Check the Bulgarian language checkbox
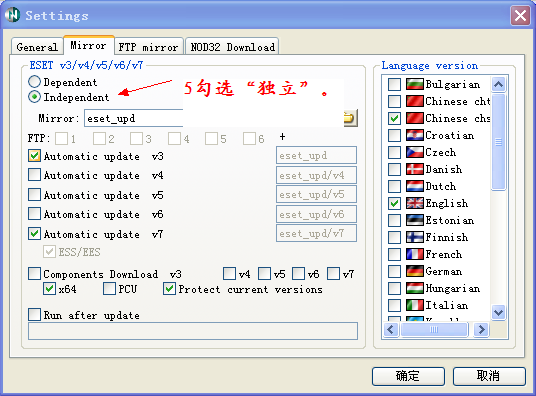This screenshot has height=396, width=536. (394, 84)
